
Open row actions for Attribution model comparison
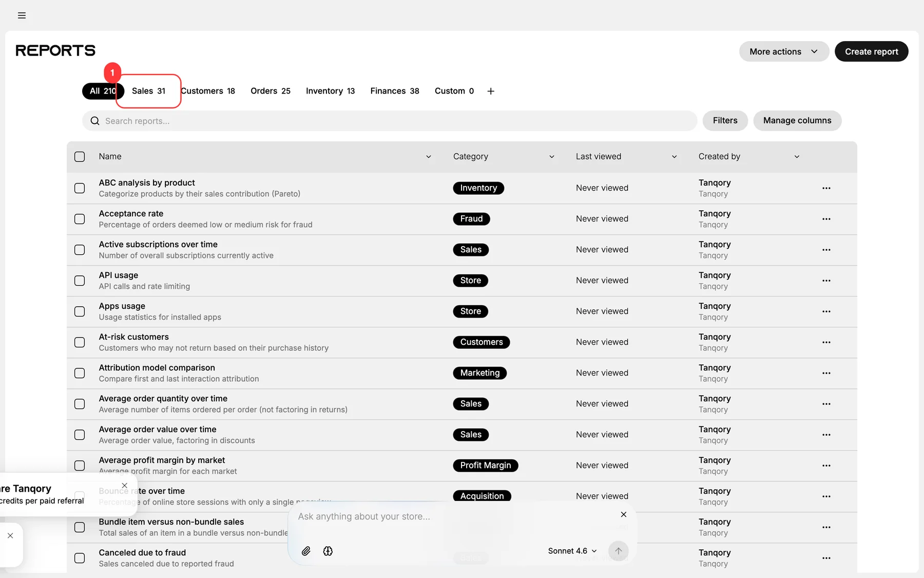coord(826,373)
